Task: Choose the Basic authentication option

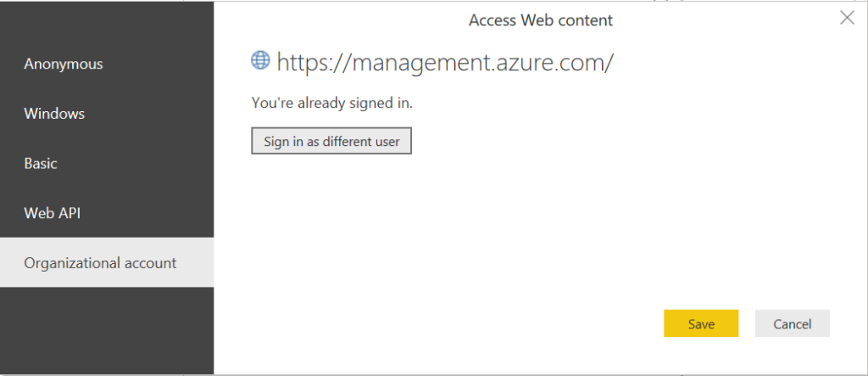Action: tap(107, 164)
